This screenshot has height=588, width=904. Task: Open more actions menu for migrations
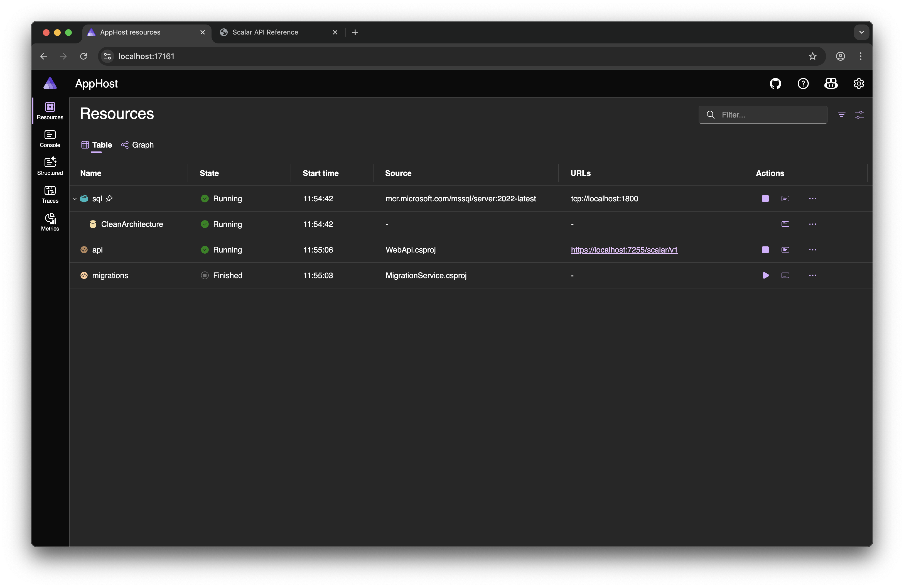coord(812,275)
